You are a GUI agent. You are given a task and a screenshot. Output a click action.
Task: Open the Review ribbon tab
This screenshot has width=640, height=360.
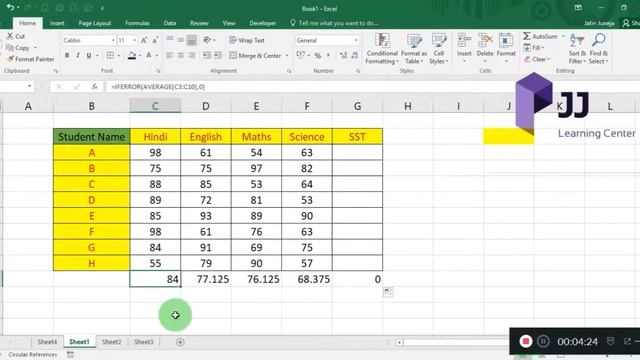199,23
